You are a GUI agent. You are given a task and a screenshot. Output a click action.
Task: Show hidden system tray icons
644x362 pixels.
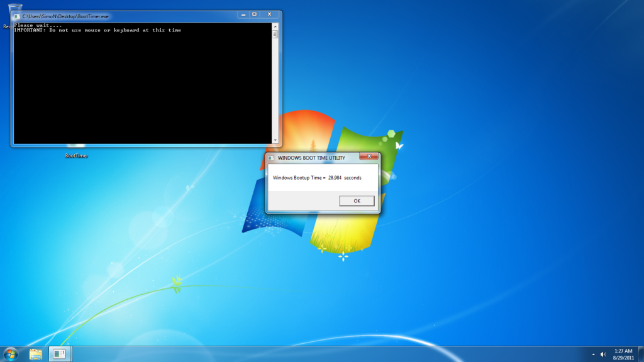pyautogui.click(x=593, y=354)
